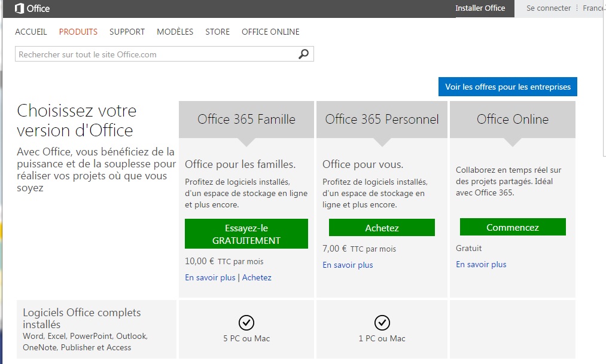The width and height of the screenshot is (606, 364).
Task: Click the 10,00 € price text
Action: [199, 261]
